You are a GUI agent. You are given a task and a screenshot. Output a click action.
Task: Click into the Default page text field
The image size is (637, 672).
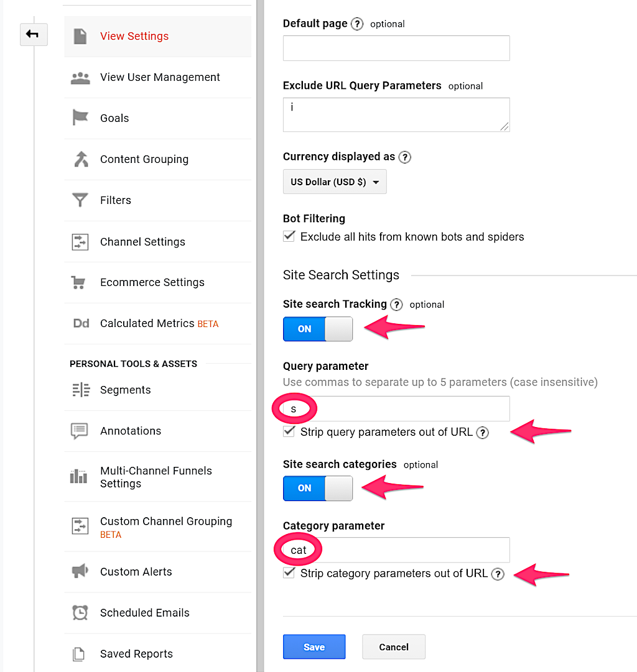tap(396, 48)
